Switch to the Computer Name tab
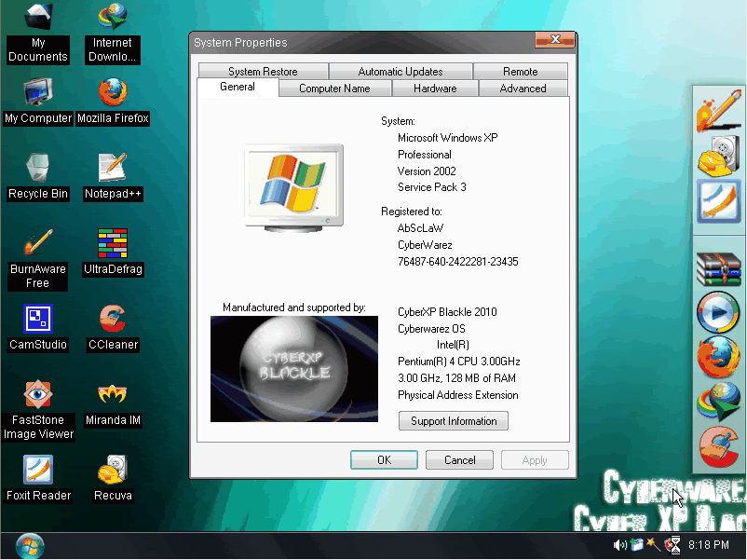Screen dimensions: 747x560 coord(334,89)
